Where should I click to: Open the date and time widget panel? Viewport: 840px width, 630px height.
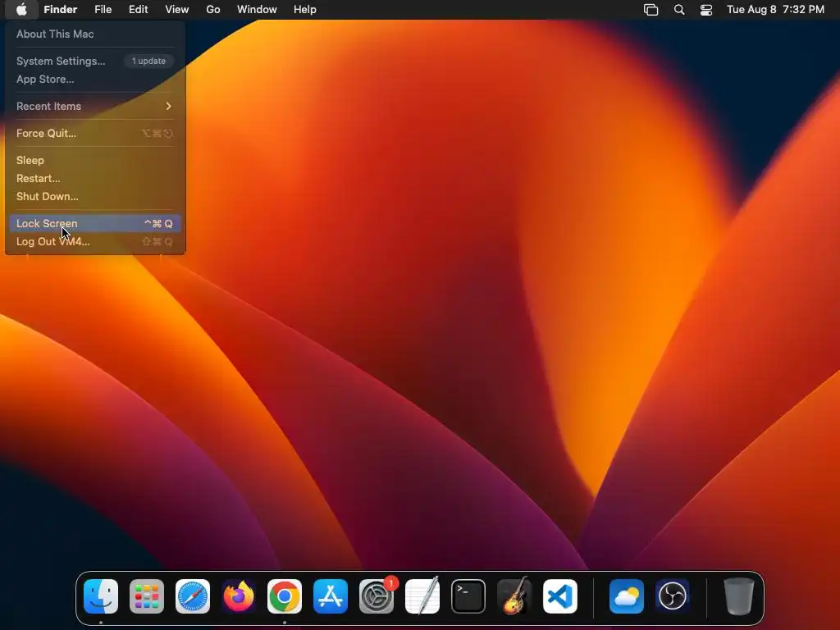(x=775, y=10)
